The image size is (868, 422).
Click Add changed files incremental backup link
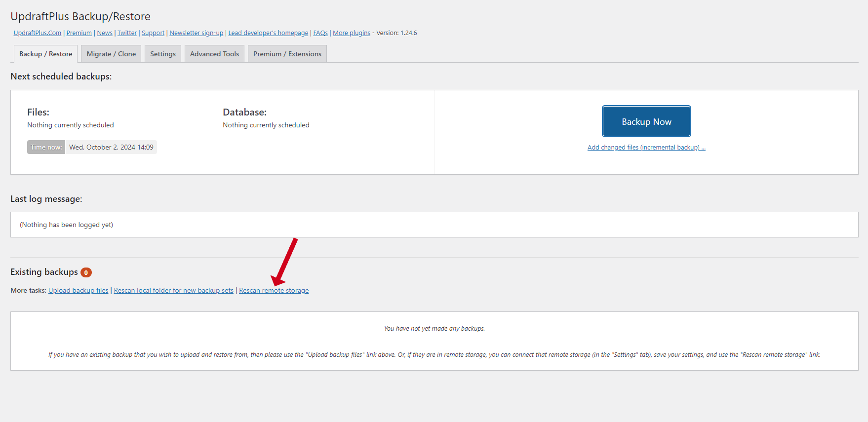[646, 148]
